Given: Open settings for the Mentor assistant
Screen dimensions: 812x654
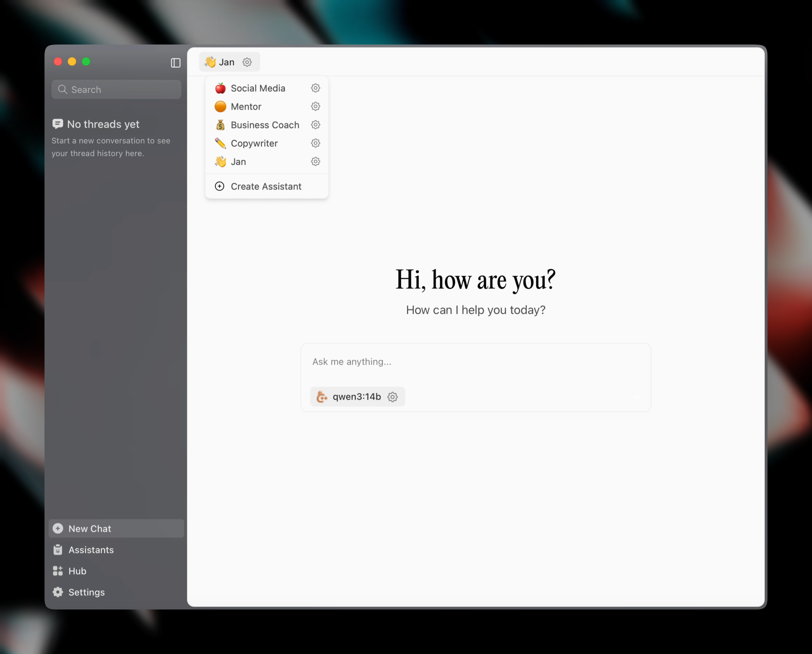Looking at the screenshot, I should tap(315, 106).
